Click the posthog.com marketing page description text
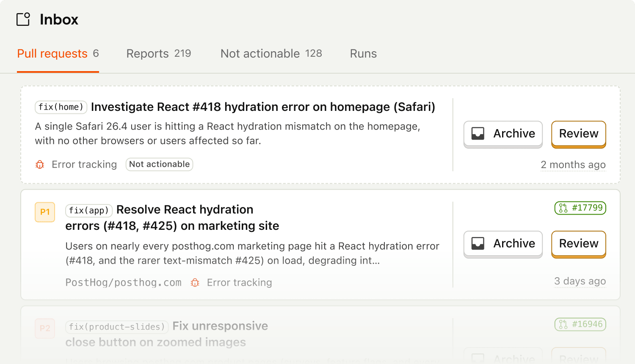 pos(252,253)
